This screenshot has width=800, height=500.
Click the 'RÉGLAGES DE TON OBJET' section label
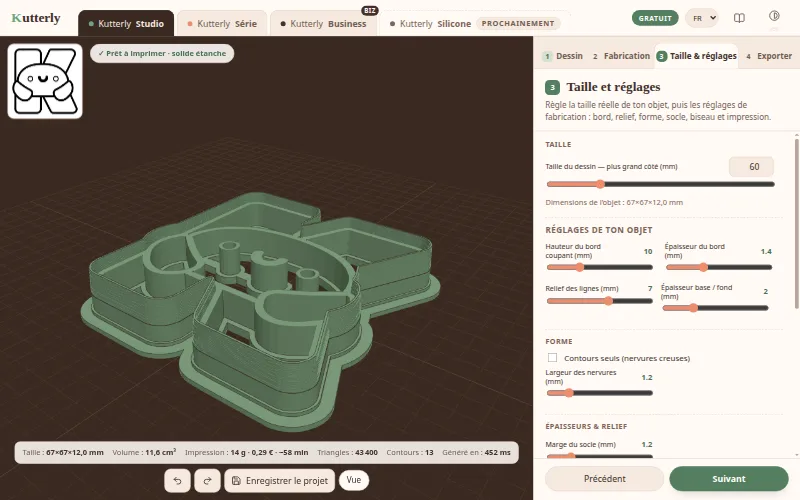(598, 230)
